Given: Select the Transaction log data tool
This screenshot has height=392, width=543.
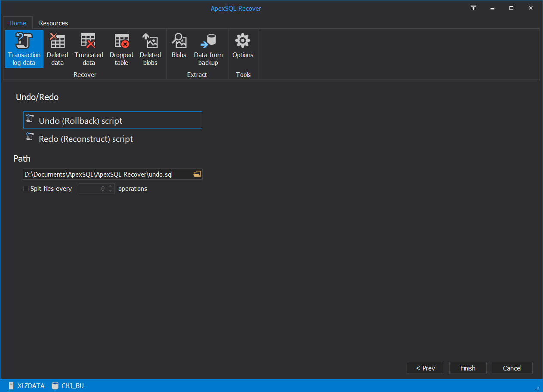Looking at the screenshot, I should click(24, 49).
